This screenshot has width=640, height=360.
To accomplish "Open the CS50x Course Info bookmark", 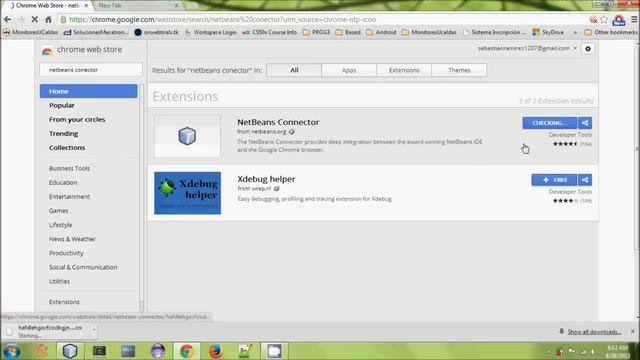I will coord(270,32).
